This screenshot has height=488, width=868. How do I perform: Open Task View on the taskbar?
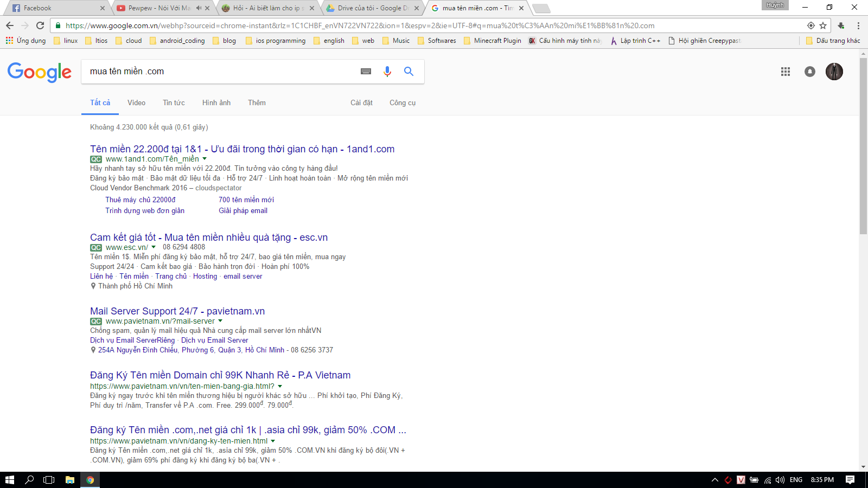[x=49, y=480]
